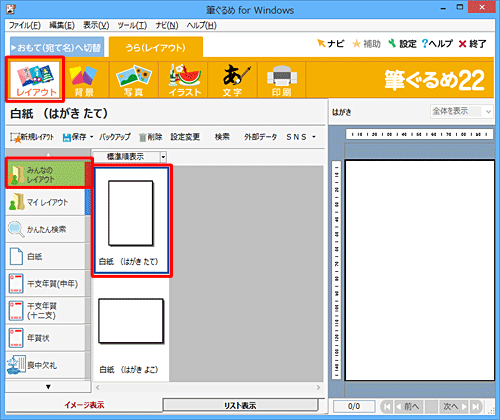Screen dimensions: 500x420
Task: Open the 表示(V) menu
Action: click(x=96, y=25)
